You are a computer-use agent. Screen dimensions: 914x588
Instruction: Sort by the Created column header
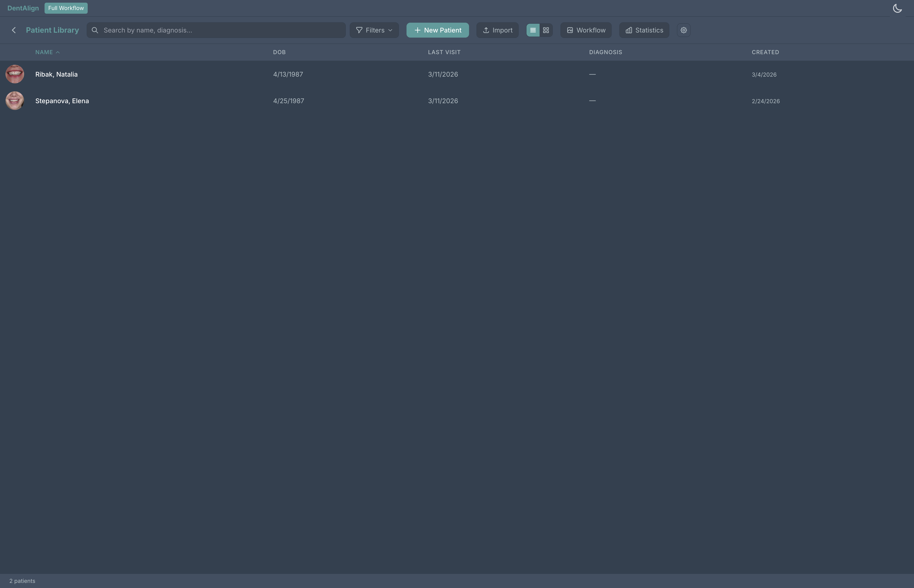pyautogui.click(x=765, y=52)
